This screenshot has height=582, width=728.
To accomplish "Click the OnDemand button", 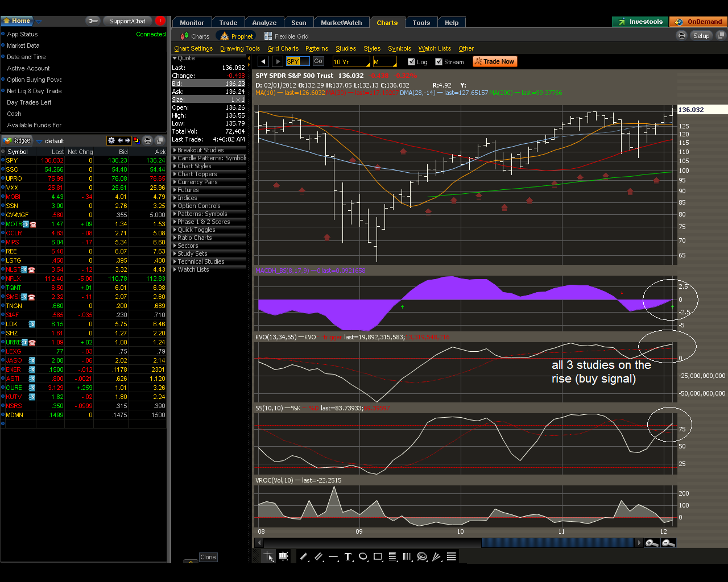I will 698,22.
